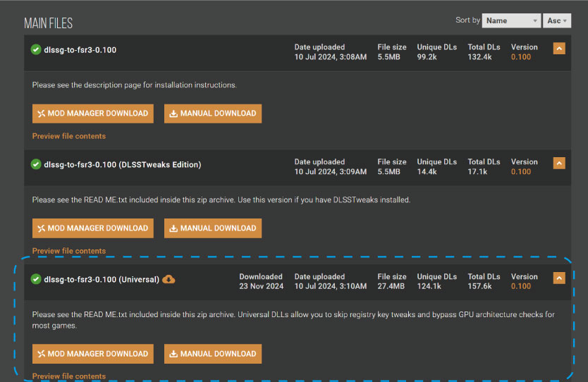Open the Sort by Name dropdown
The height and width of the screenshot is (382, 588).
pyautogui.click(x=512, y=20)
